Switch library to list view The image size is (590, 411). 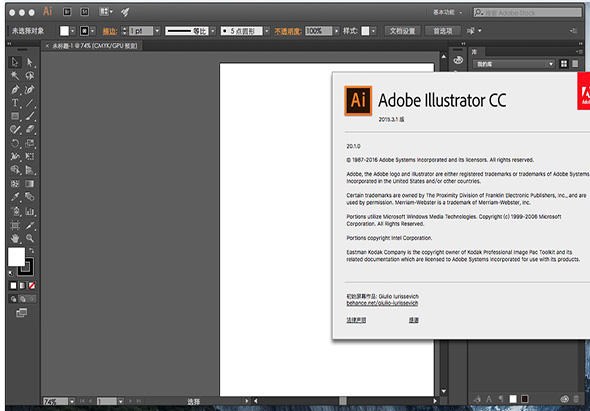(575, 64)
